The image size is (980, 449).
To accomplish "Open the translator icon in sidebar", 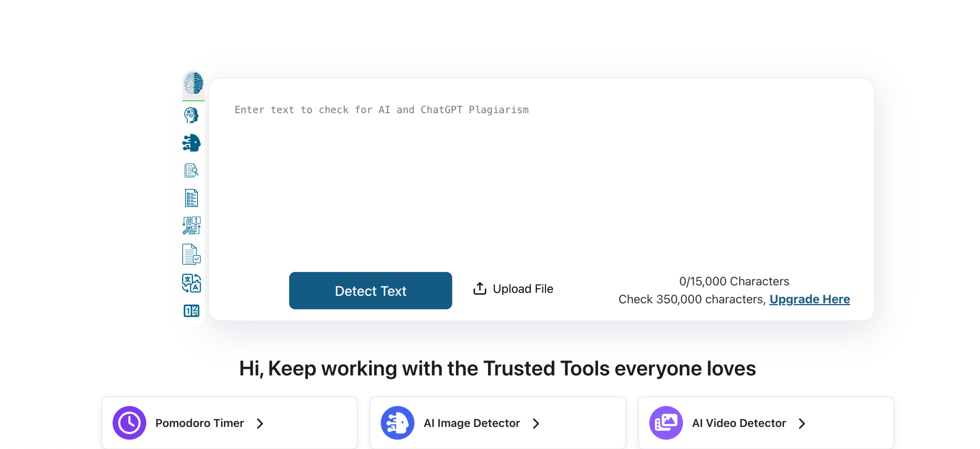I will click(x=191, y=283).
